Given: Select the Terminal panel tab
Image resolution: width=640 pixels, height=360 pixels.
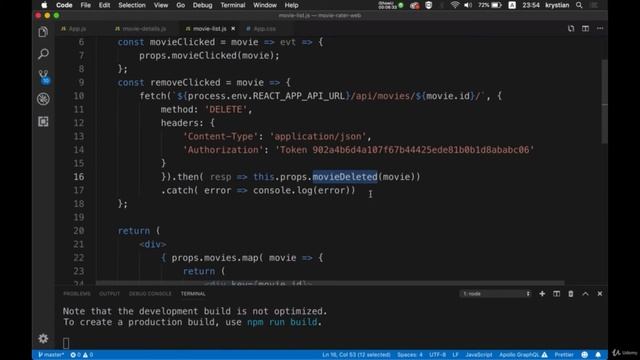Looking at the screenshot, I should (193, 293).
